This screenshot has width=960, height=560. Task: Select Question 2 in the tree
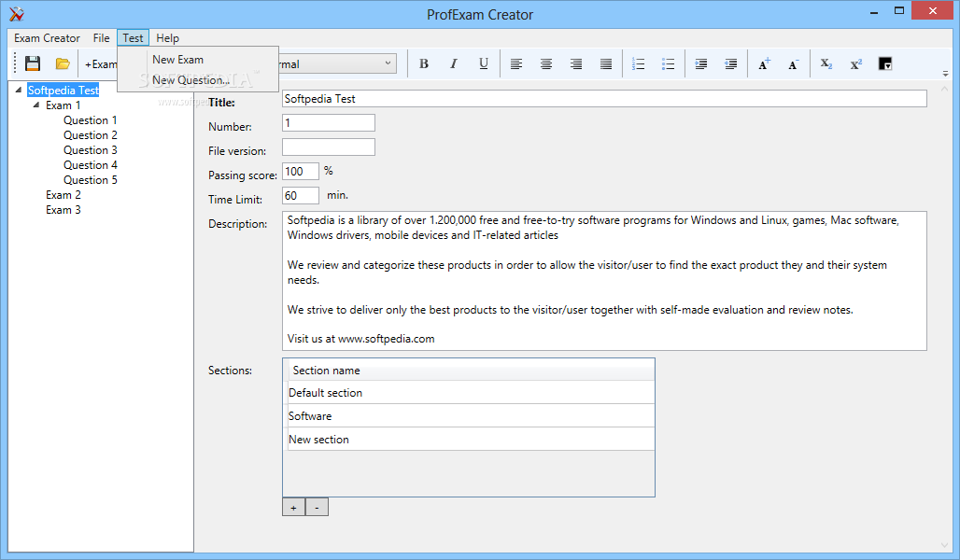pos(90,135)
